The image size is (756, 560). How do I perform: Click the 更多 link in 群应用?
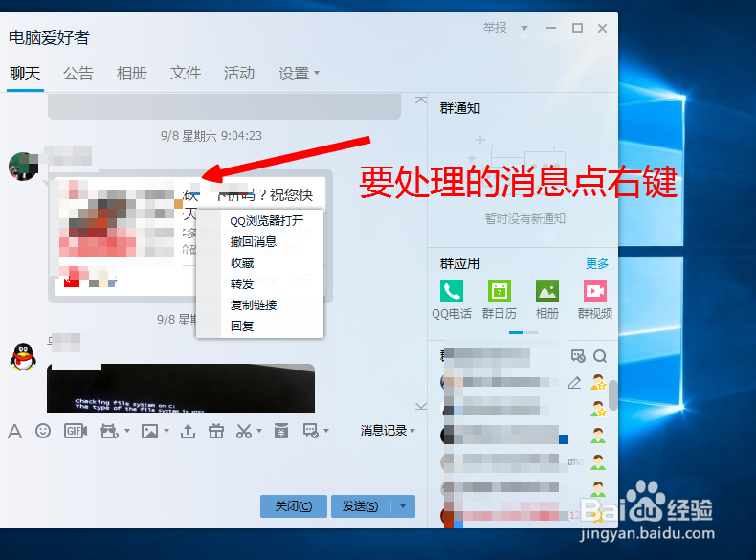click(x=597, y=263)
